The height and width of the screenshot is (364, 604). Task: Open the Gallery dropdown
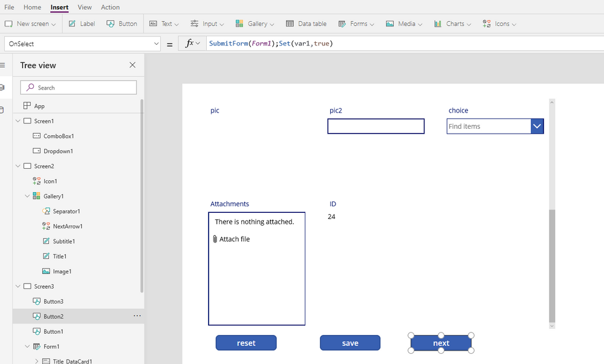coord(255,24)
